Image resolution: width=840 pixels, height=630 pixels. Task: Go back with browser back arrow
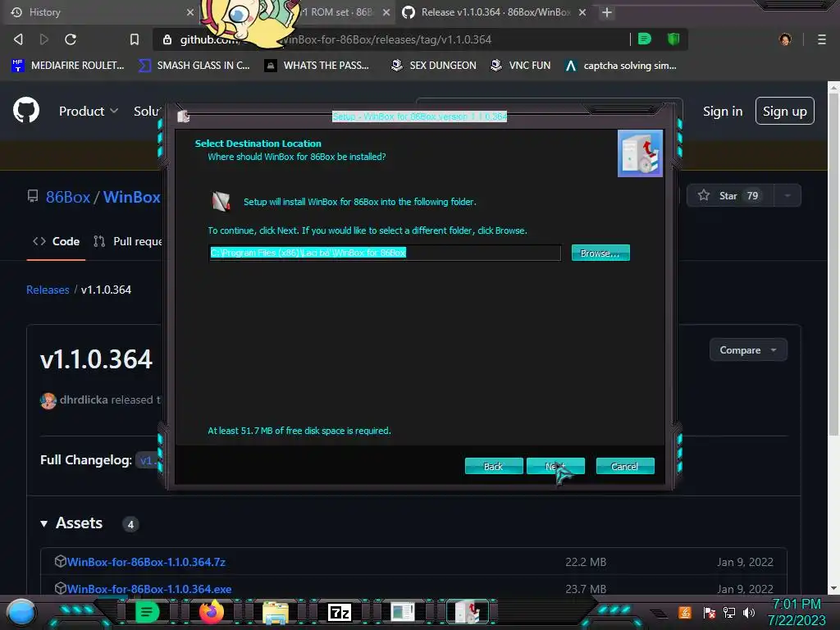(x=18, y=39)
